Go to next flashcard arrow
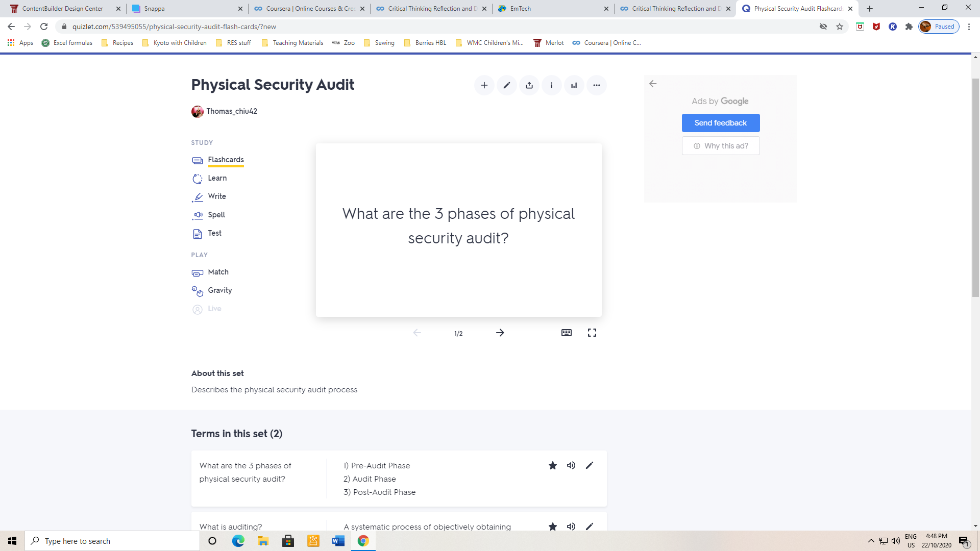 click(x=500, y=333)
